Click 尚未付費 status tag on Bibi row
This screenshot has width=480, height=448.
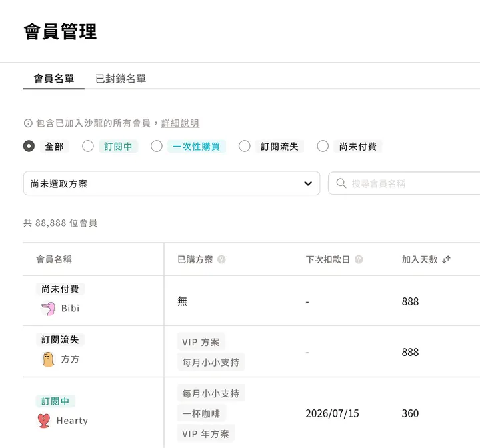click(60, 289)
